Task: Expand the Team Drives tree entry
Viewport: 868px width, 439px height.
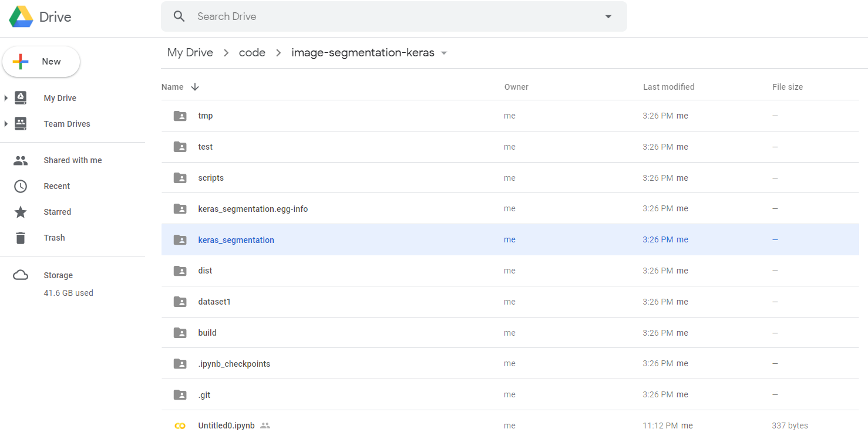Action: click(x=7, y=124)
